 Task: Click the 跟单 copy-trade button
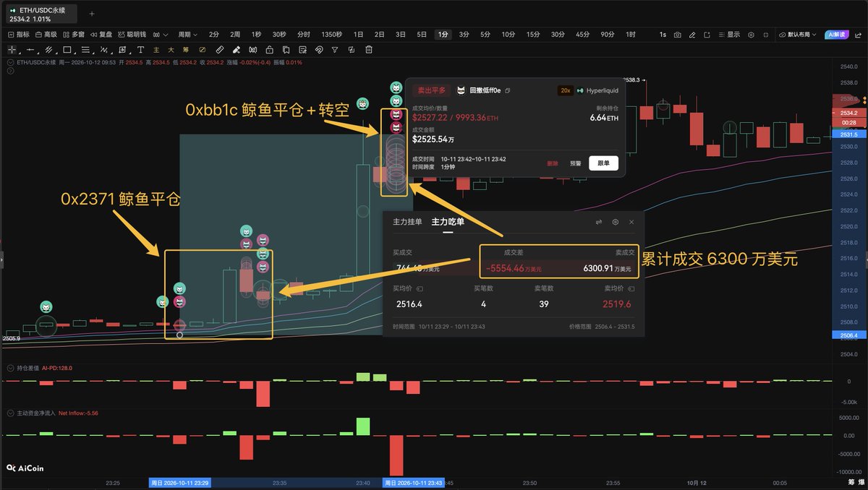603,163
